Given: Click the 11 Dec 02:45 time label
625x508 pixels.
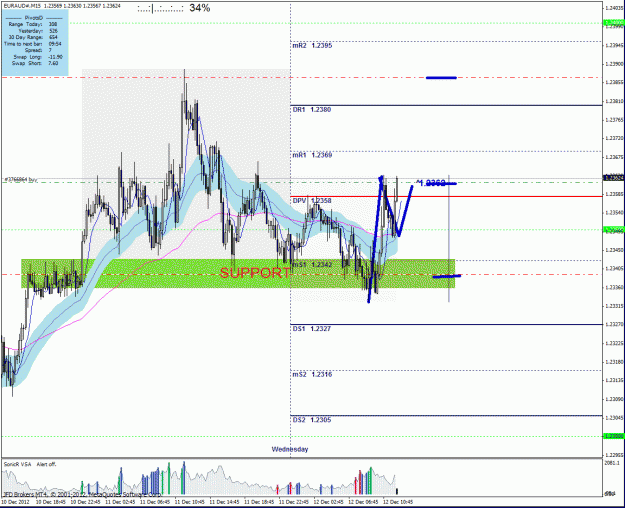Looking at the screenshot, I should tap(120, 502).
